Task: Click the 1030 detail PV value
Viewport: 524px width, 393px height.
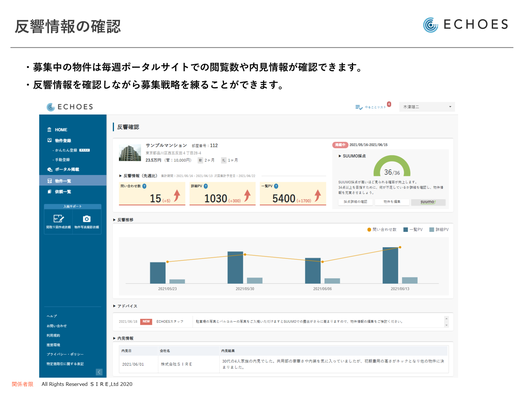Action: [216, 199]
